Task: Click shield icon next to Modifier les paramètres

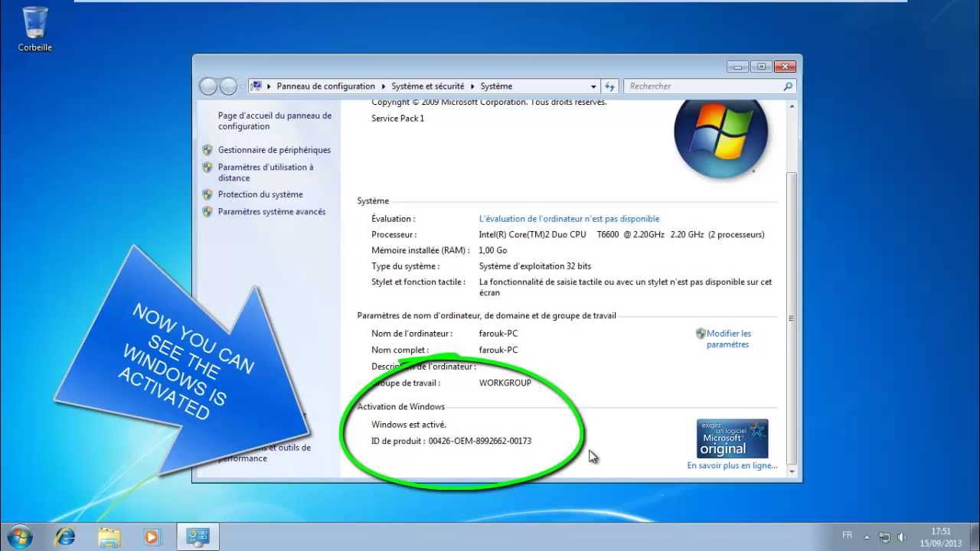Action: [701, 334]
